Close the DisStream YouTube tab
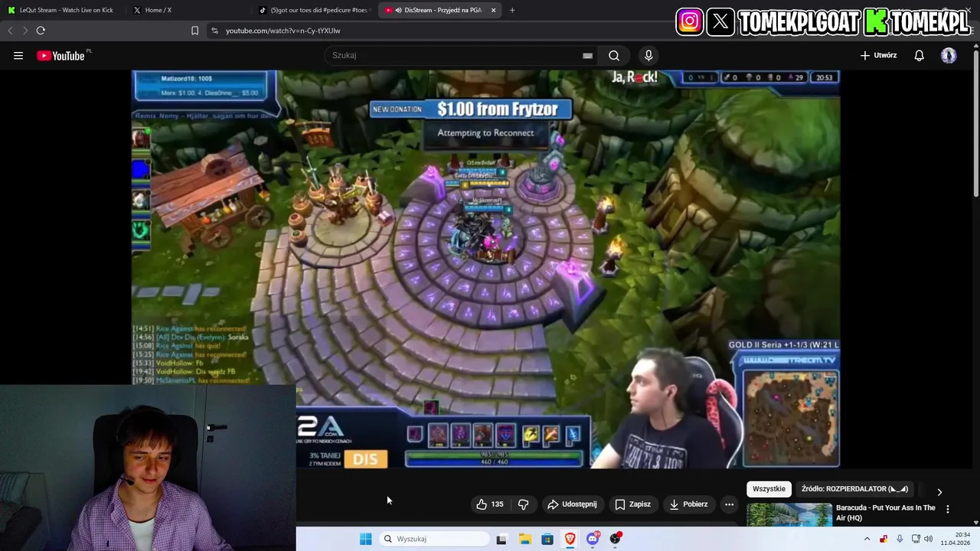This screenshot has height=551, width=980. click(493, 10)
